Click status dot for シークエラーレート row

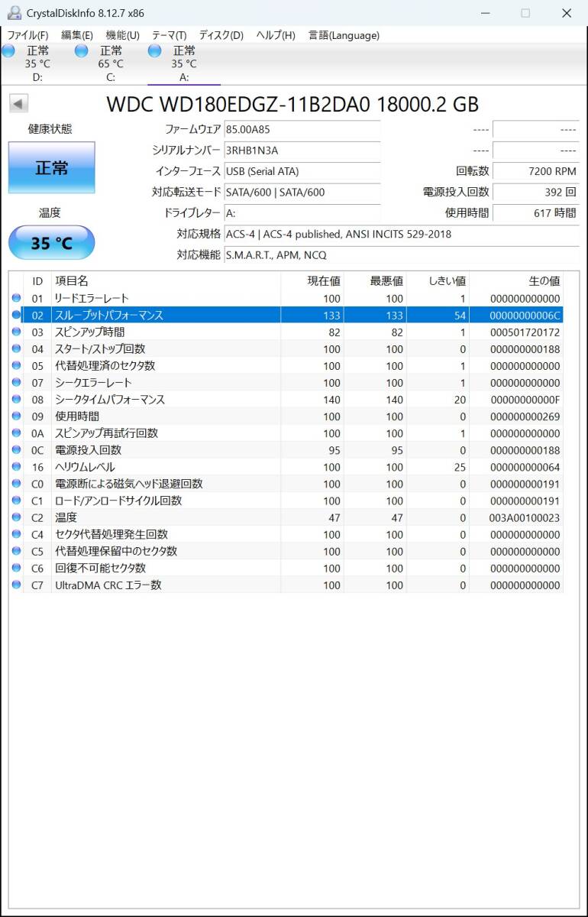(16, 382)
